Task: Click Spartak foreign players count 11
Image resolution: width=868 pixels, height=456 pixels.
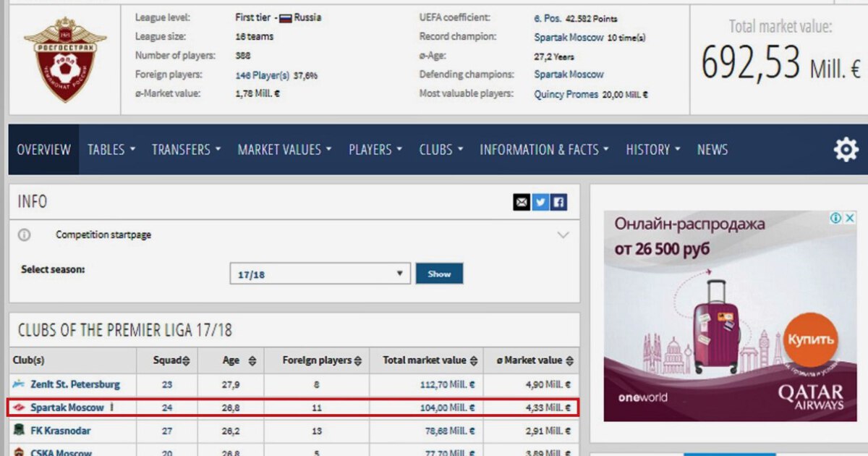Action: tap(317, 408)
